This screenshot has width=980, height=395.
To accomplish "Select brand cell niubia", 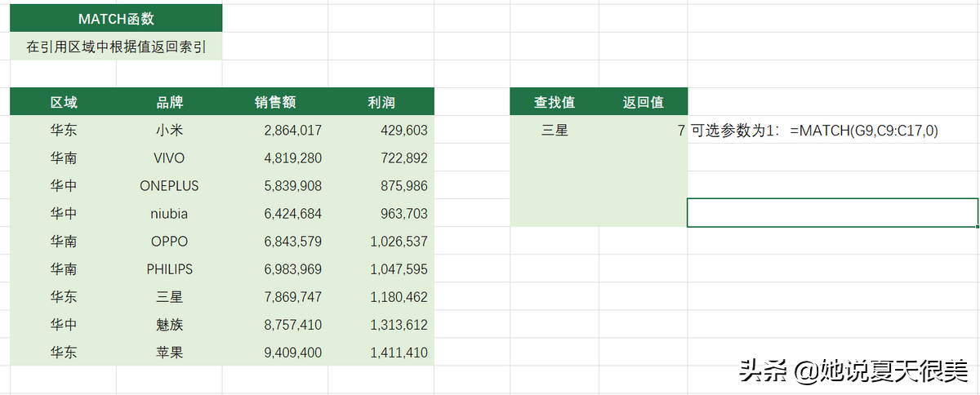I will (x=169, y=214).
